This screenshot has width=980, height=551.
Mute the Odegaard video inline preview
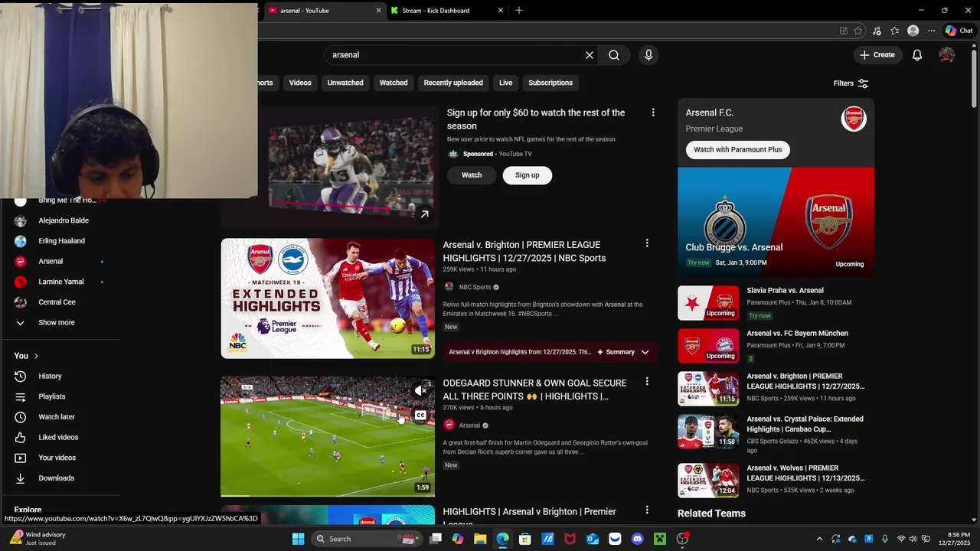pos(420,391)
